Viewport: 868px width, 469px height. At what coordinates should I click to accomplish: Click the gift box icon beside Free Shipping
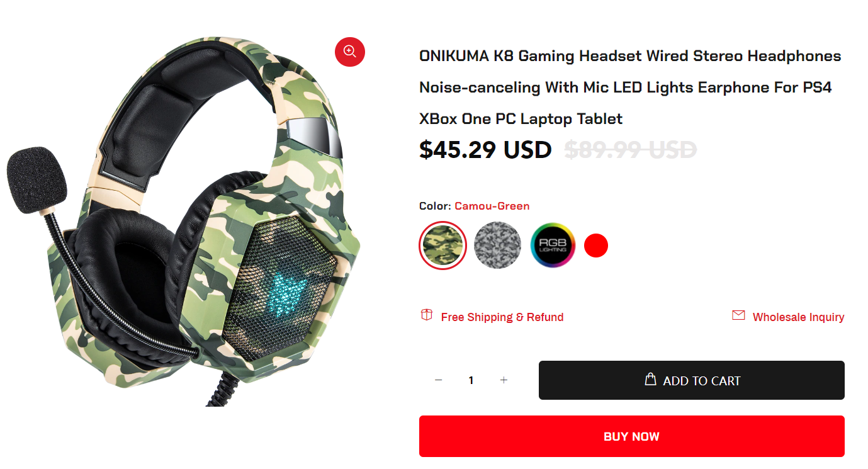coord(427,315)
